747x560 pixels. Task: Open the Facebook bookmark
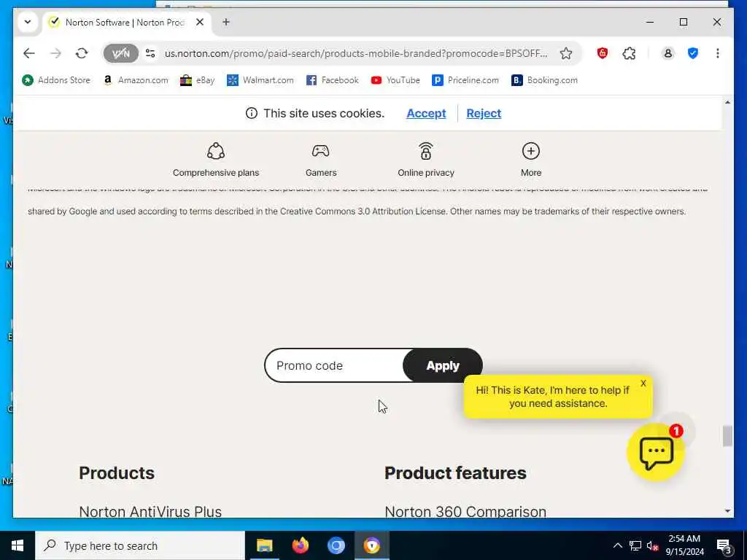click(x=333, y=80)
